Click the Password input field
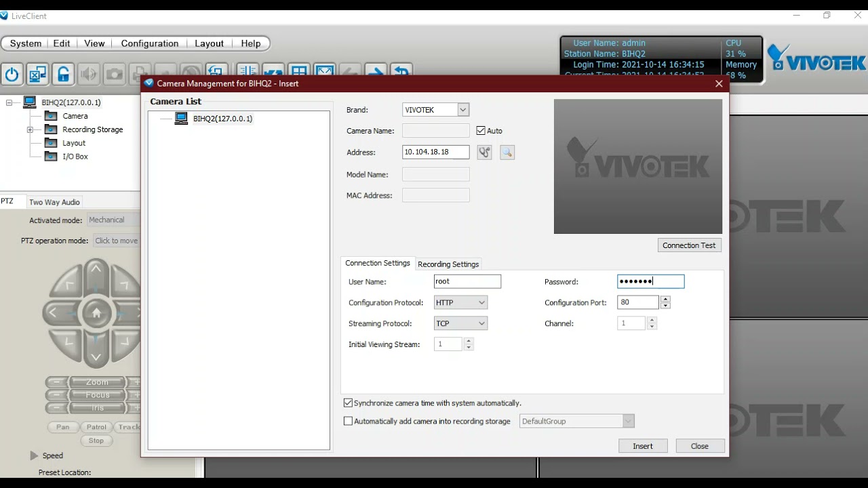The width and height of the screenshot is (868, 488). click(651, 281)
